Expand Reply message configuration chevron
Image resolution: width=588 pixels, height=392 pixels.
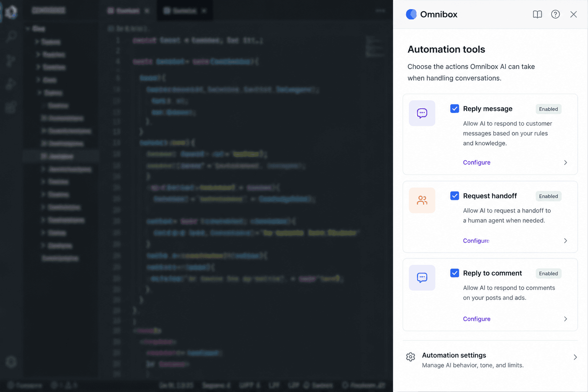click(x=565, y=163)
